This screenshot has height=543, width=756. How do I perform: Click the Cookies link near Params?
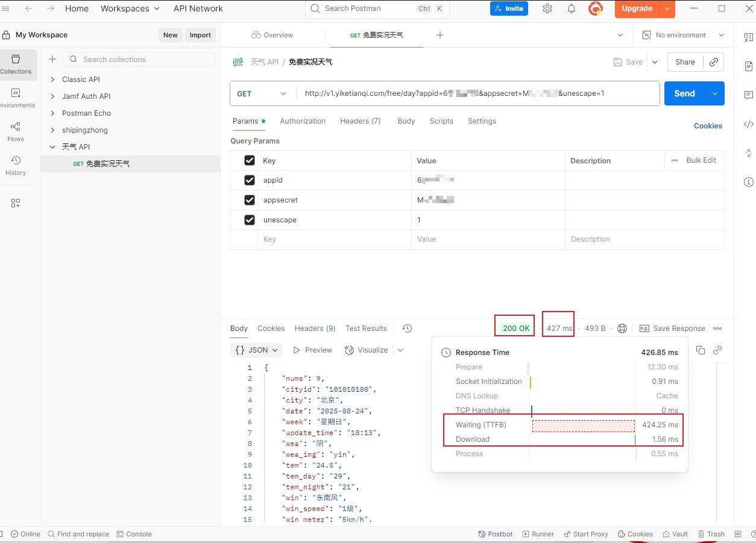tap(708, 126)
